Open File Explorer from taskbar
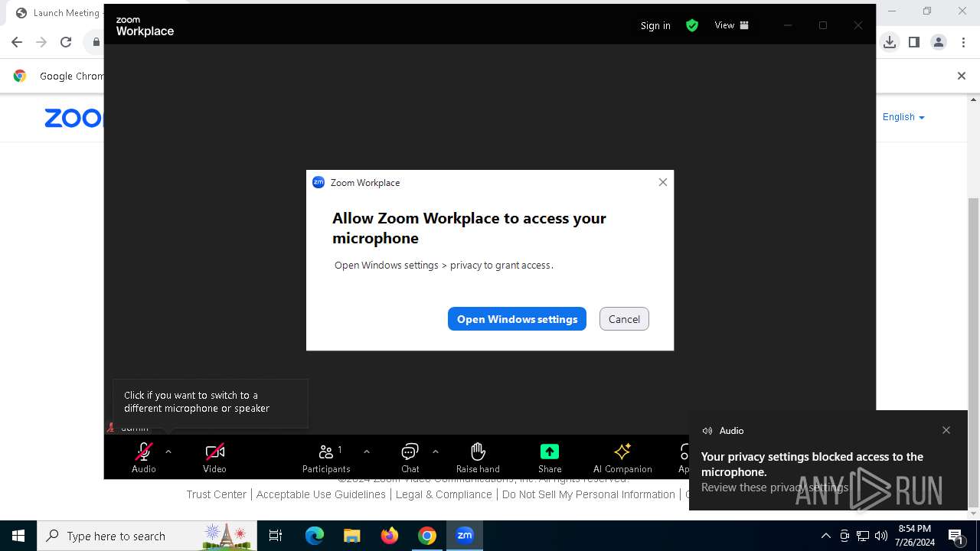 [x=351, y=536]
